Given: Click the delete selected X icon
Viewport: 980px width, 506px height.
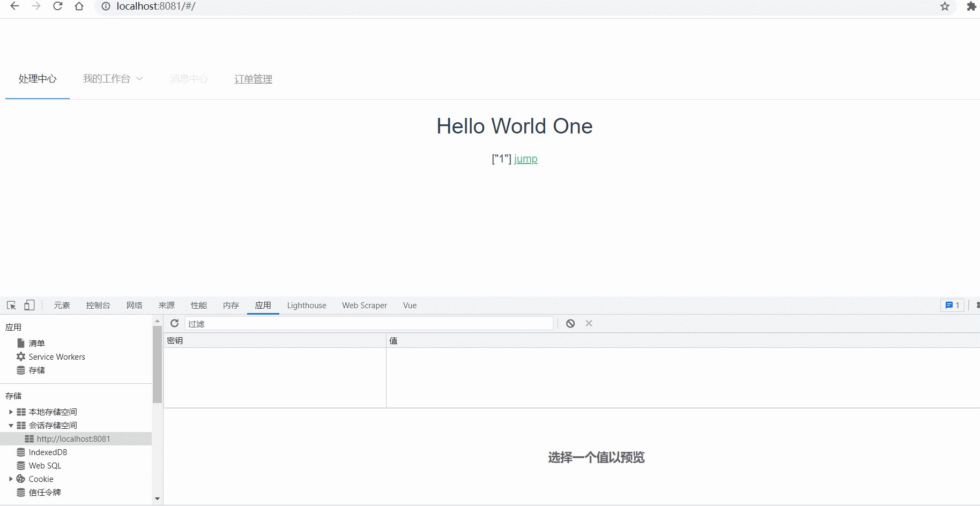Looking at the screenshot, I should [589, 323].
